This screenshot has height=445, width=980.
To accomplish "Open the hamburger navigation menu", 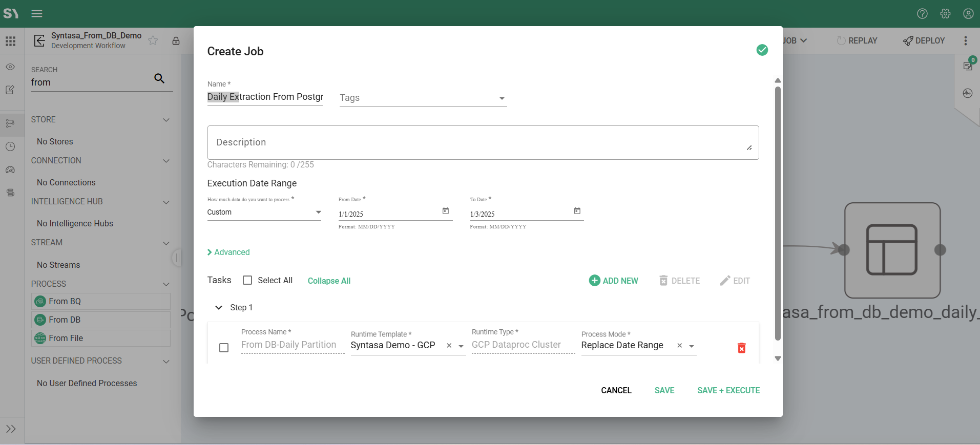I will point(37,14).
